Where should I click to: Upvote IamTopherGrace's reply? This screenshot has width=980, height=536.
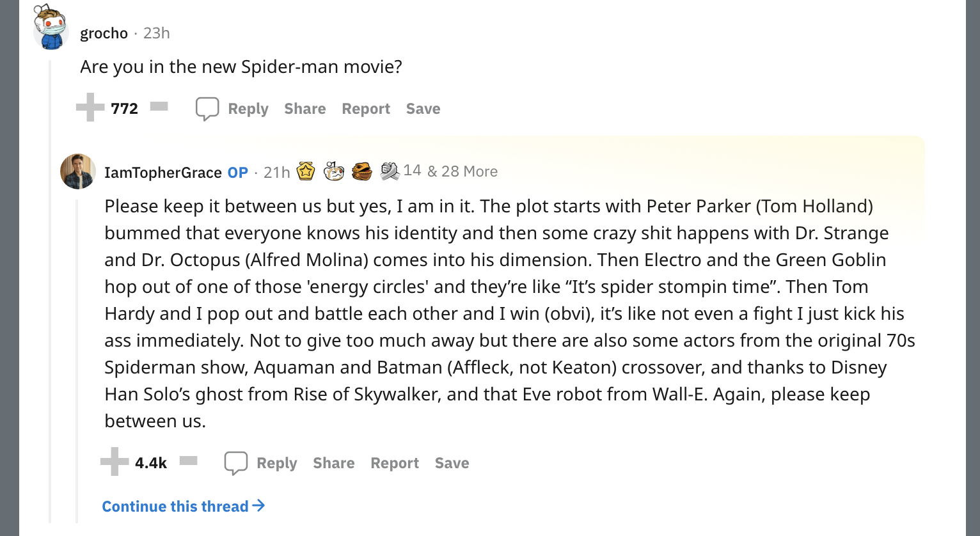point(115,462)
